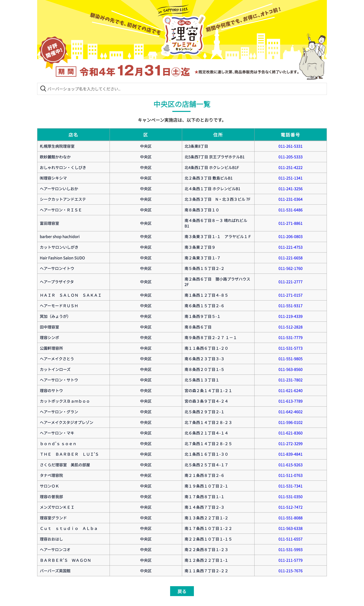
Task: Click phone number 011-271-8861 for 富田理容室
Action: click(290, 223)
